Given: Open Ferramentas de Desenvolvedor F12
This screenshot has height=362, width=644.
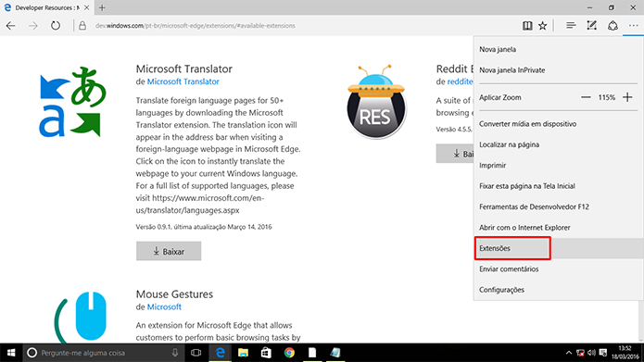Looking at the screenshot, I should 559,206.
